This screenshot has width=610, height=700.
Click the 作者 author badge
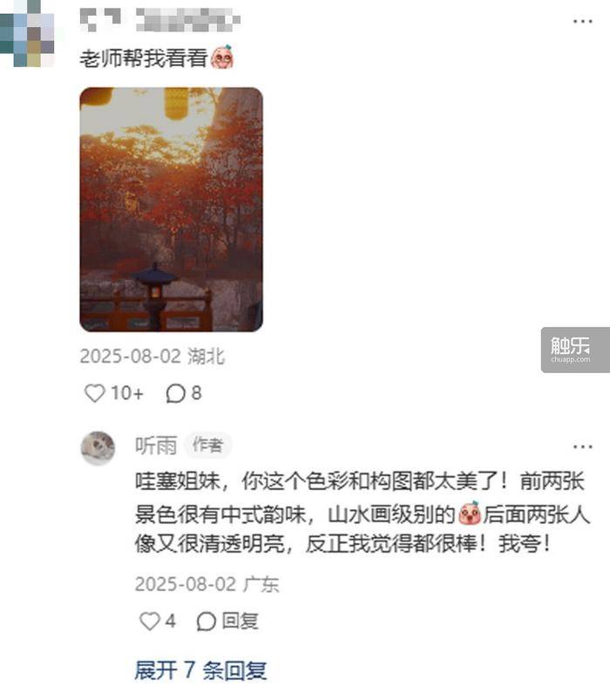pyautogui.click(x=207, y=445)
